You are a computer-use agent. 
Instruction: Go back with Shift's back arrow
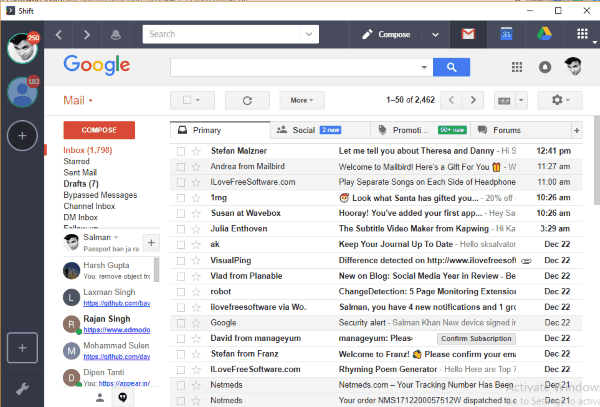coord(59,35)
